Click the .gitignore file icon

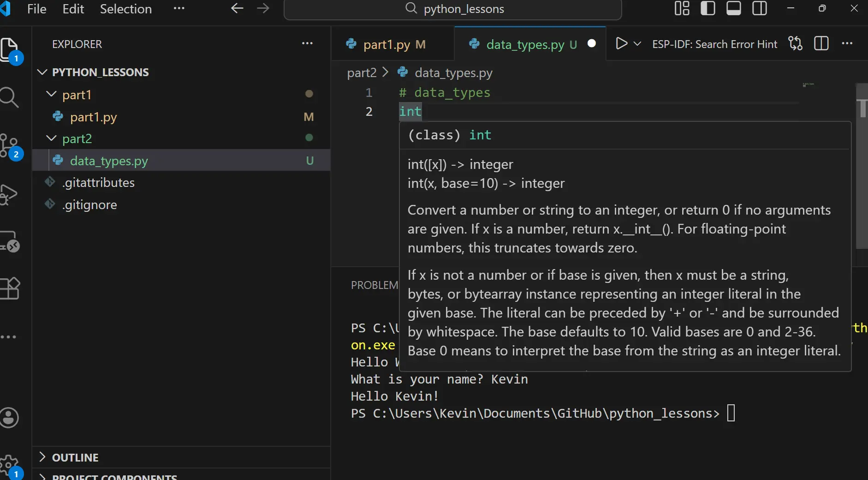50,204
